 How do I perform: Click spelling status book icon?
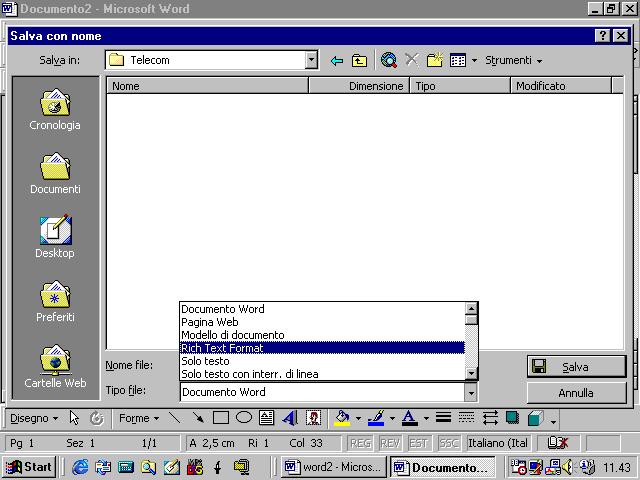click(558, 443)
